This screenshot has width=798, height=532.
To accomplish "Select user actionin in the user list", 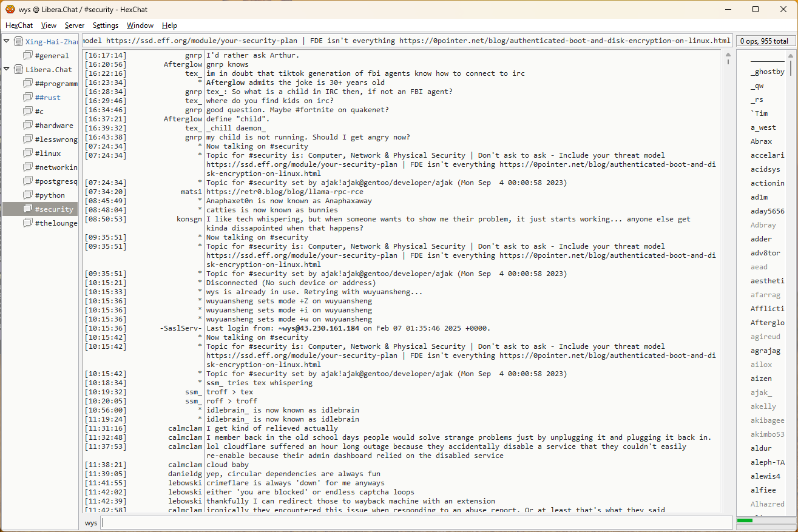I will pyautogui.click(x=768, y=184).
